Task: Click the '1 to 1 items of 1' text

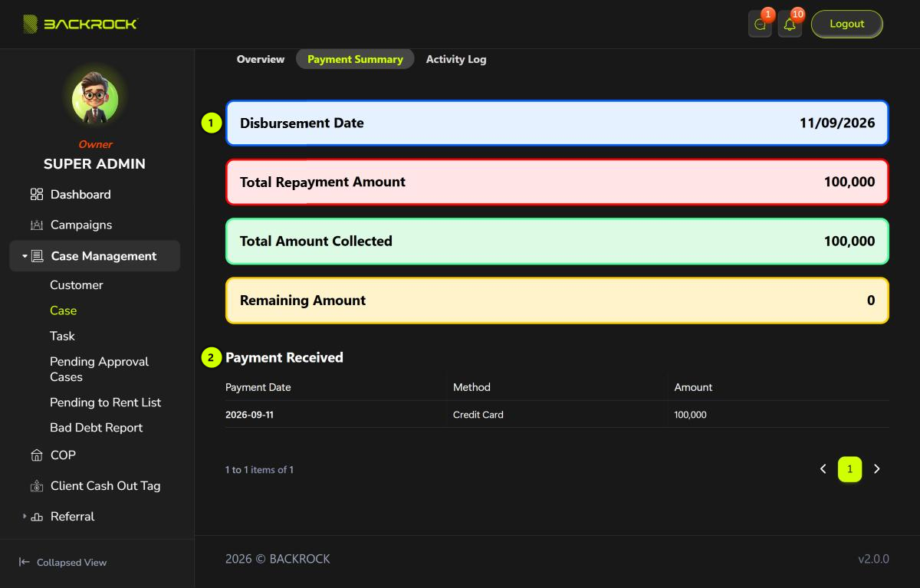Action: 259,469
